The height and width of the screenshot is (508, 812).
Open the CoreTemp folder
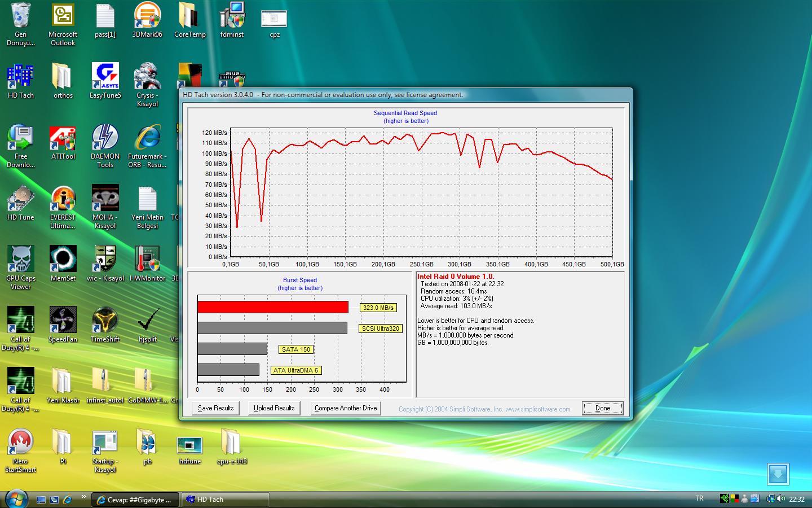pos(190,20)
